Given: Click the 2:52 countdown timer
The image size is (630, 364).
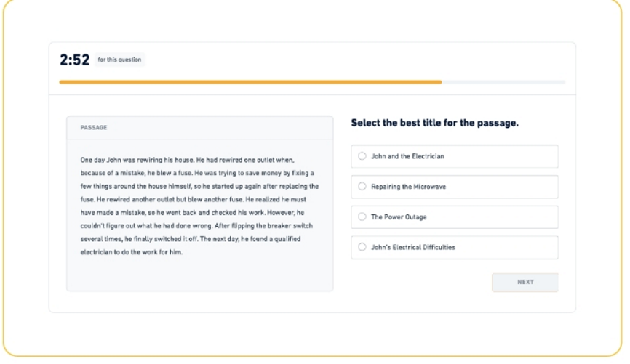Looking at the screenshot, I should point(73,60).
